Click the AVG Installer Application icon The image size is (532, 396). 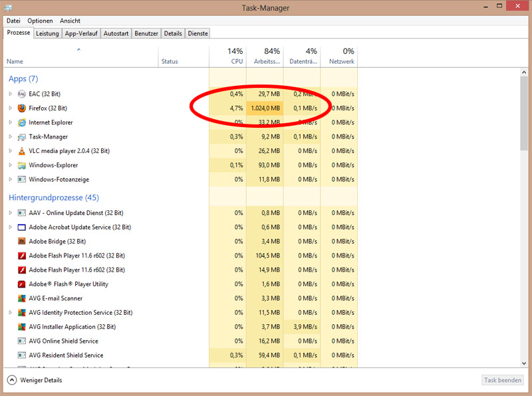22,327
